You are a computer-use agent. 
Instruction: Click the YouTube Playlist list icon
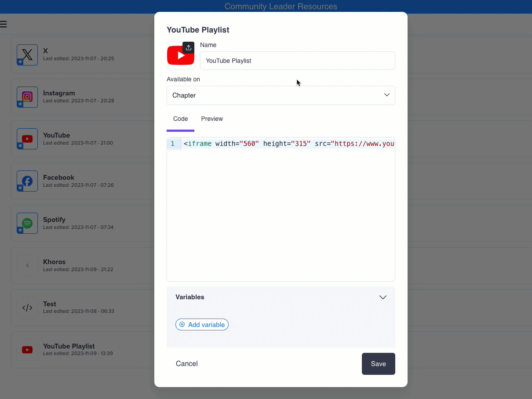(x=27, y=350)
